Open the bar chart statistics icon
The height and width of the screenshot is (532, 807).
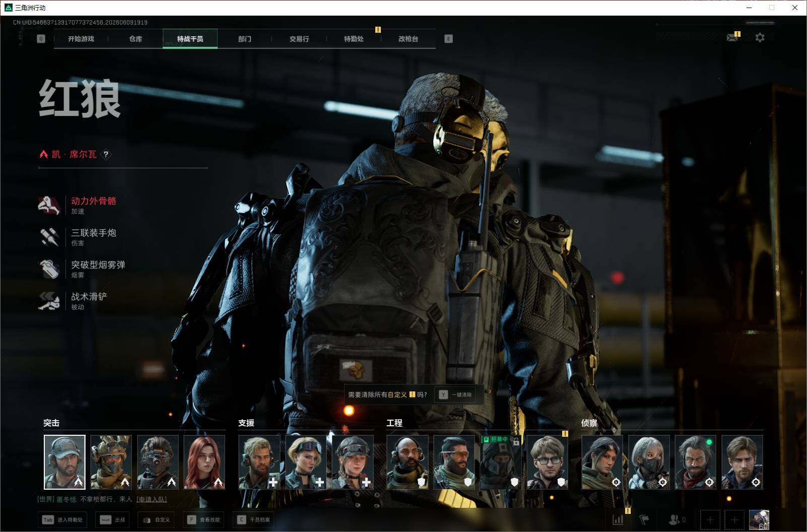pos(618,519)
